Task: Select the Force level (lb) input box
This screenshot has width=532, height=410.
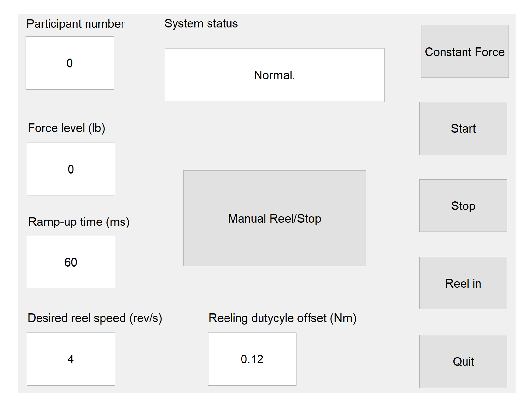Action: [71, 169]
